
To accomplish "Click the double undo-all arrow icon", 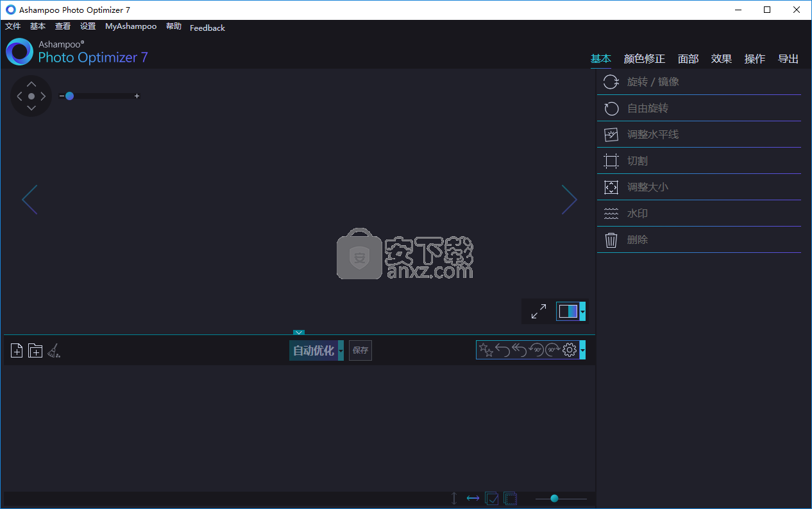I will coord(520,350).
